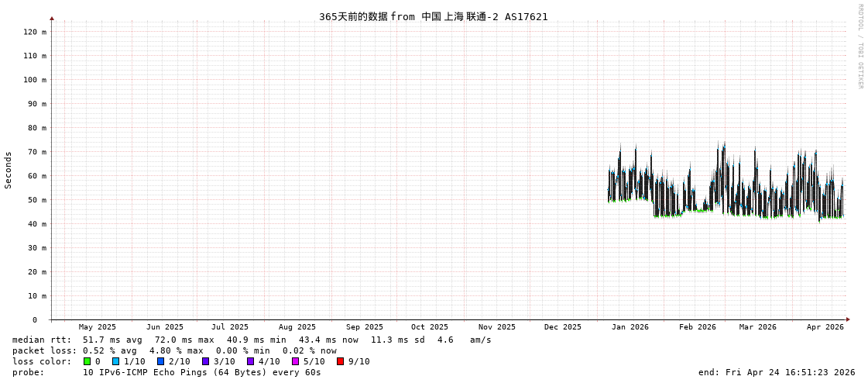The width and height of the screenshot is (868, 383).
Task: Select the Jan 2026 x-axis label
Action: (x=630, y=327)
